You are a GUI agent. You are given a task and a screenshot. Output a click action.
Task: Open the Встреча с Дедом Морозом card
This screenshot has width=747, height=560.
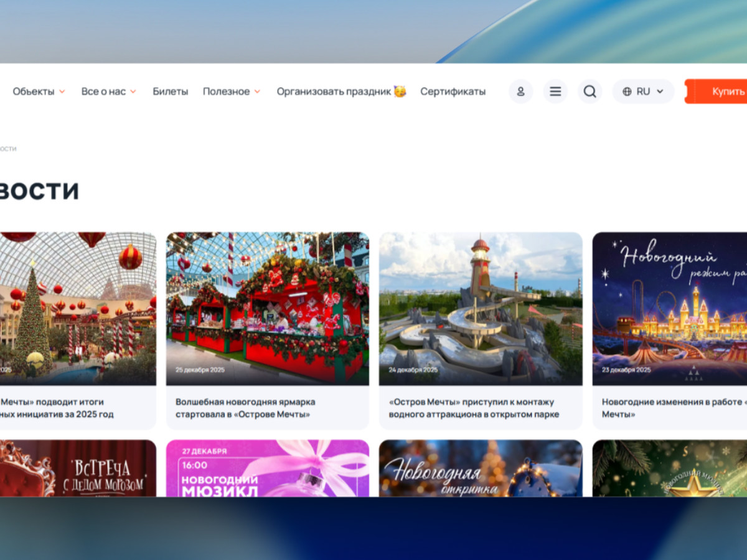click(x=78, y=468)
